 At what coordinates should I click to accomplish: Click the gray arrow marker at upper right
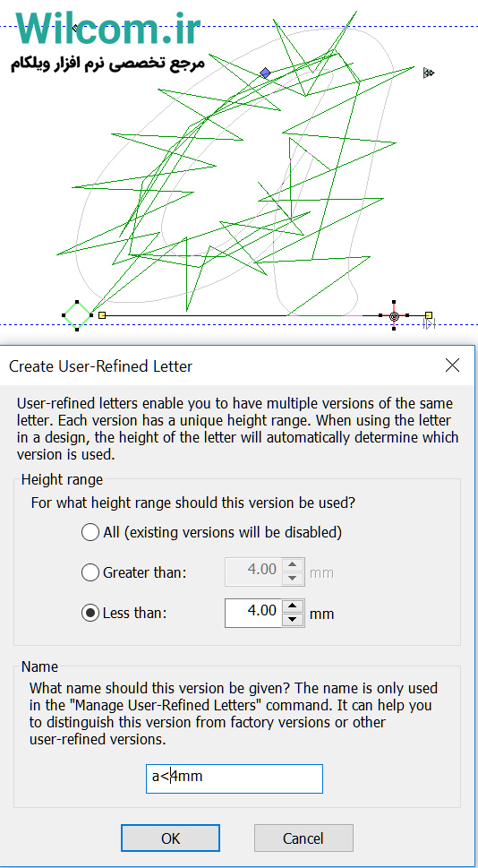(429, 73)
